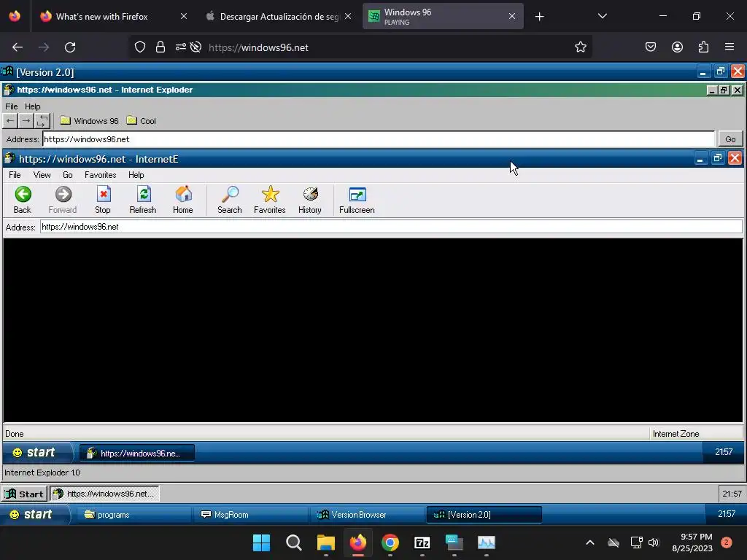Switch to Version Browser taskbar item
This screenshot has height=560, width=747.
click(368, 515)
